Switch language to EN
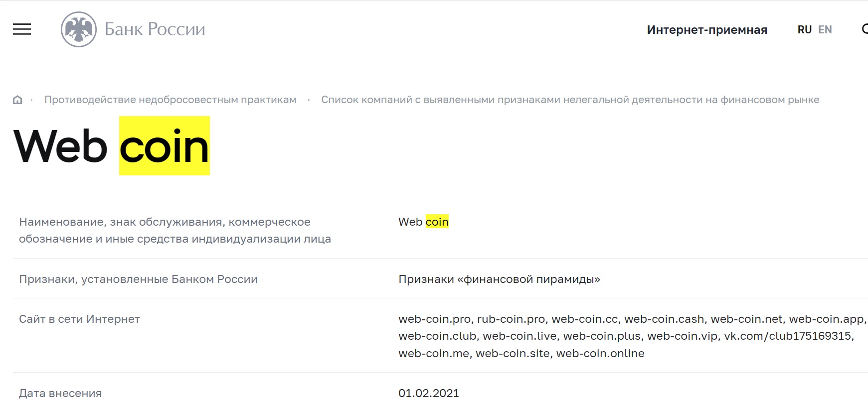Viewport: 868px width, 407px height. (825, 30)
